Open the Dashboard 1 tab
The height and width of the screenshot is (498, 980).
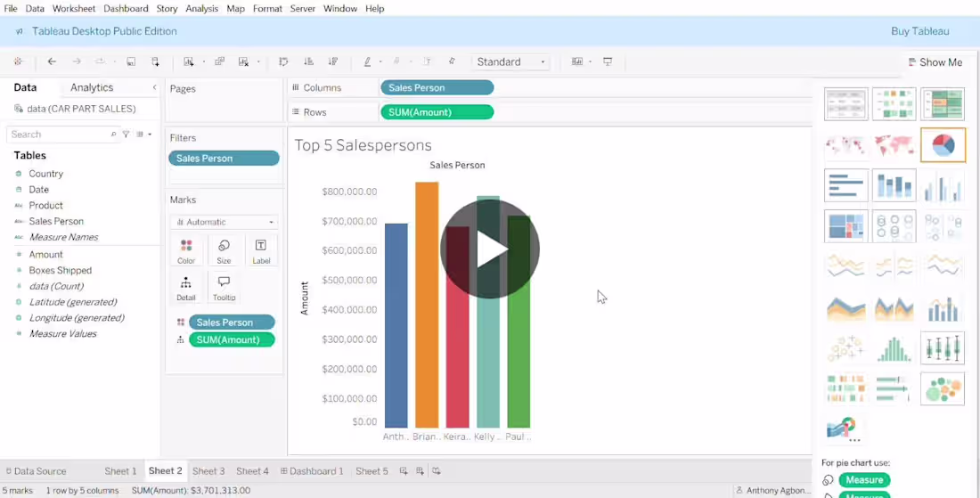(x=312, y=471)
